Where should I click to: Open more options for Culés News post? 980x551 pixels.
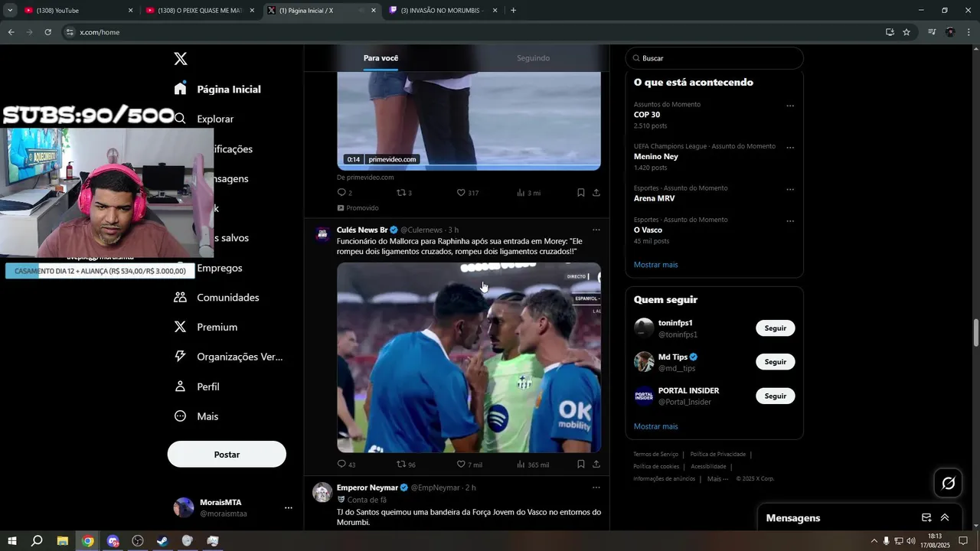tap(596, 230)
